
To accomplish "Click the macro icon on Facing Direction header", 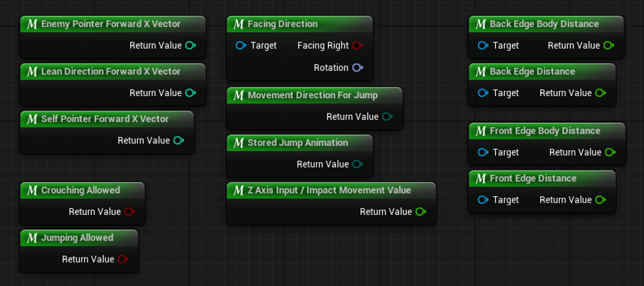I will pos(239,24).
